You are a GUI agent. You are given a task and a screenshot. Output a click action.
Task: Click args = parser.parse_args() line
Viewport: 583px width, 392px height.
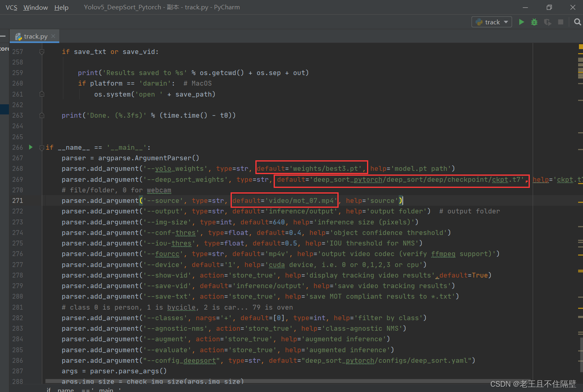[114, 371]
